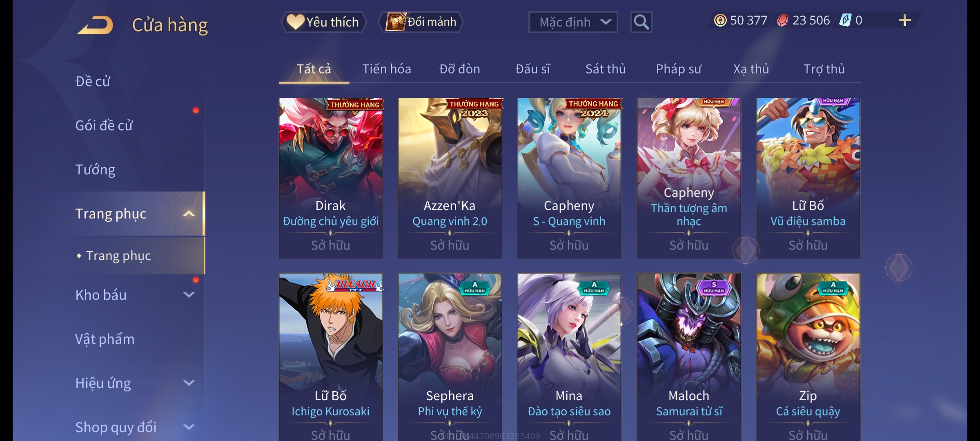Open Gói đề cử in sidebar
The image size is (980, 441).
[x=104, y=125]
